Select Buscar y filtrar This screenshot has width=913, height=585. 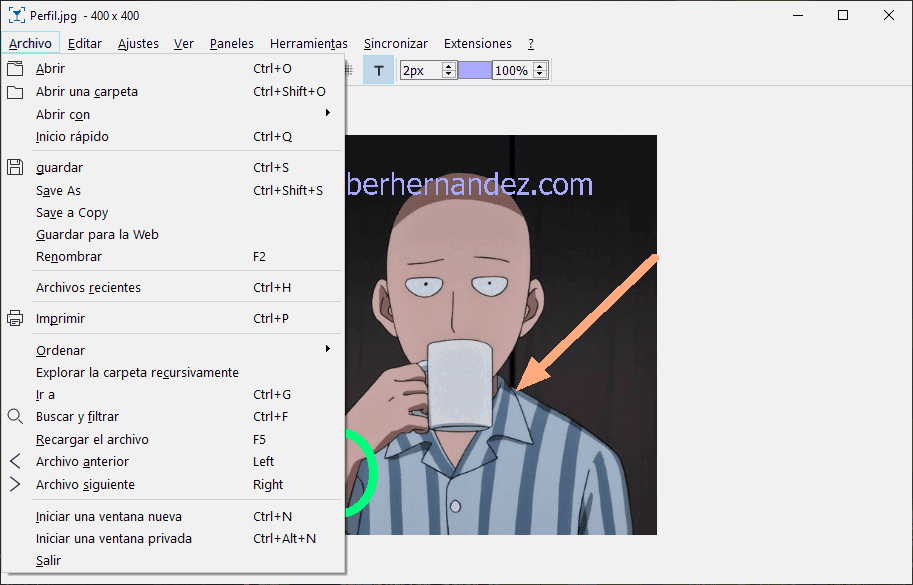(173, 417)
